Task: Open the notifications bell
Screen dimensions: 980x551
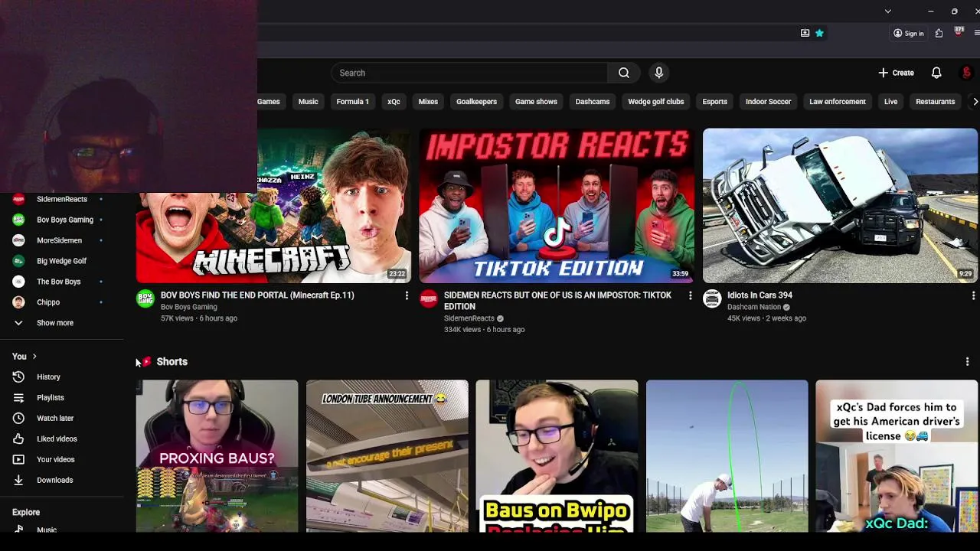Action: (x=936, y=73)
